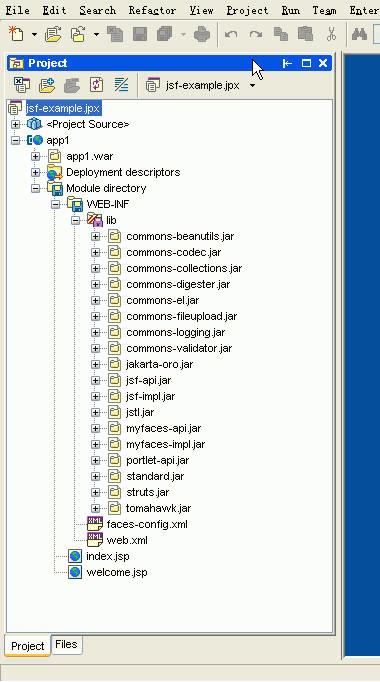Viewport: 380px width, 682px height.
Task: Click the Save All toolbar icon
Action: 165,34
